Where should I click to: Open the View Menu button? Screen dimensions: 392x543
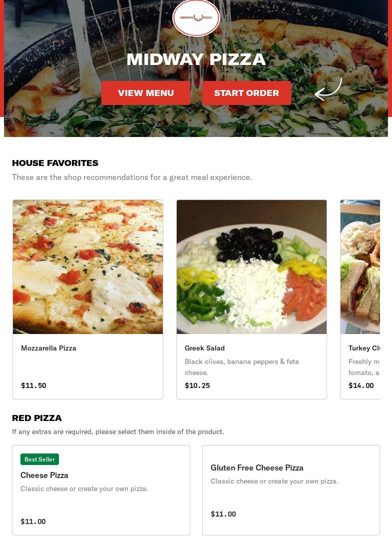146,93
